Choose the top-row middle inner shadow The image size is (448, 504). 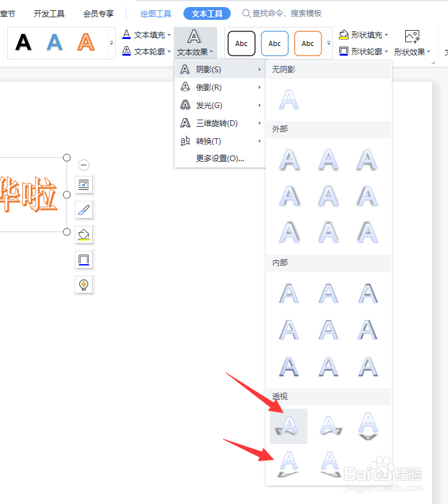point(328,294)
